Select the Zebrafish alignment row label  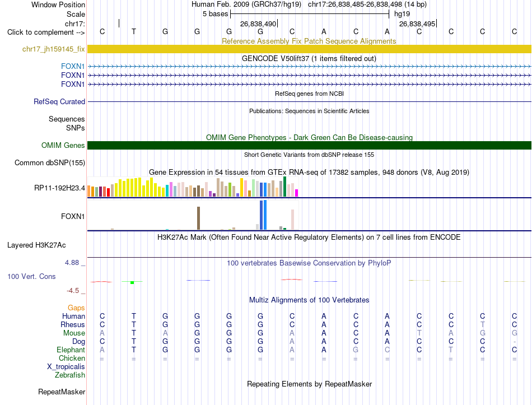pyautogui.click(x=70, y=375)
